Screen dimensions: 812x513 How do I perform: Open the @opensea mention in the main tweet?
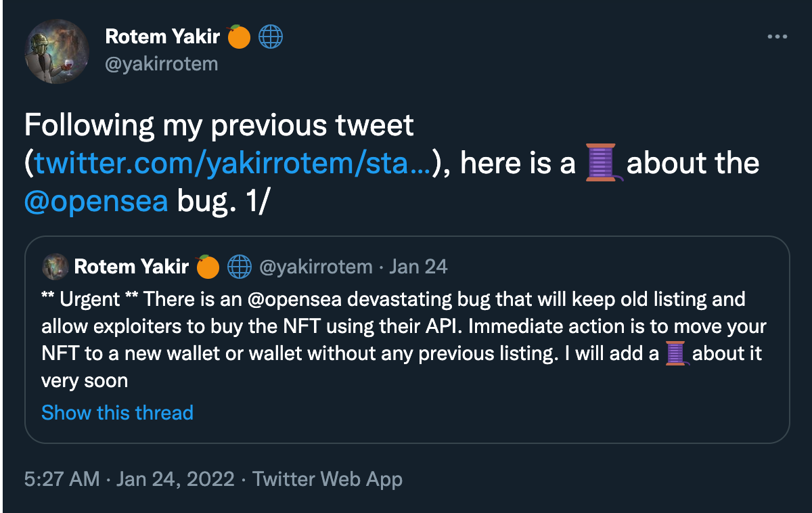click(x=96, y=202)
